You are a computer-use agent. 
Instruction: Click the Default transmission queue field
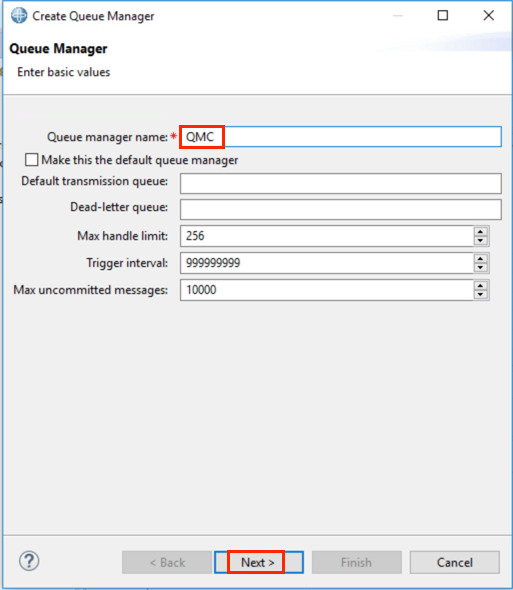click(x=341, y=183)
